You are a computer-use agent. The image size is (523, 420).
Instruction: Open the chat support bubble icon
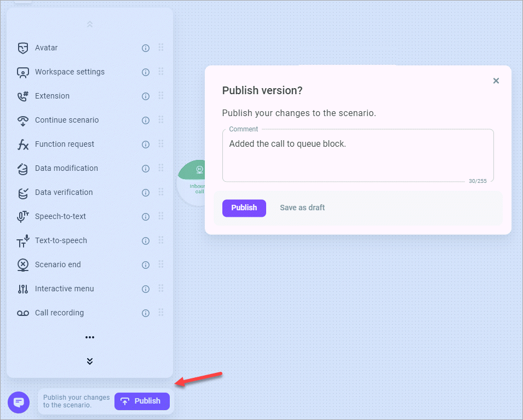[x=19, y=402]
